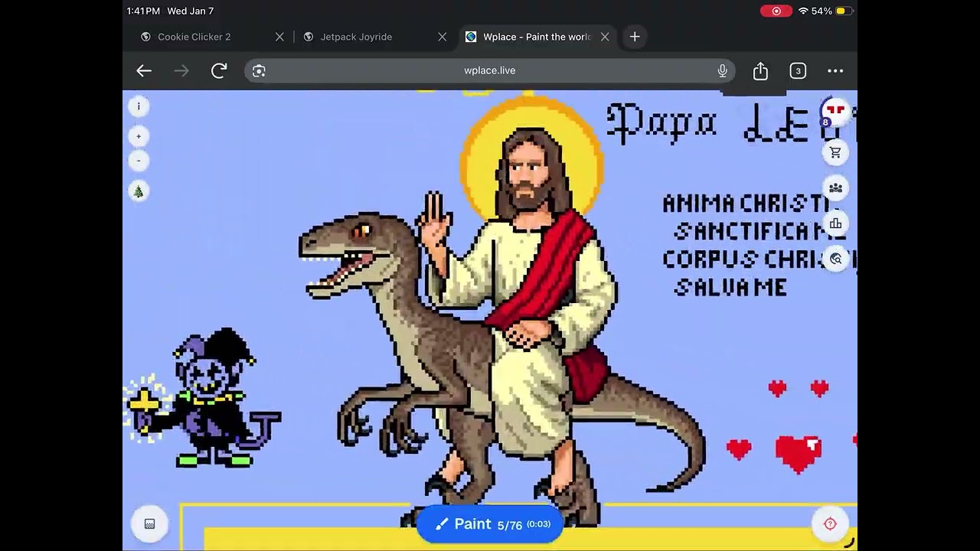
Task: Open the leaderboard chart icon
Action: (835, 223)
